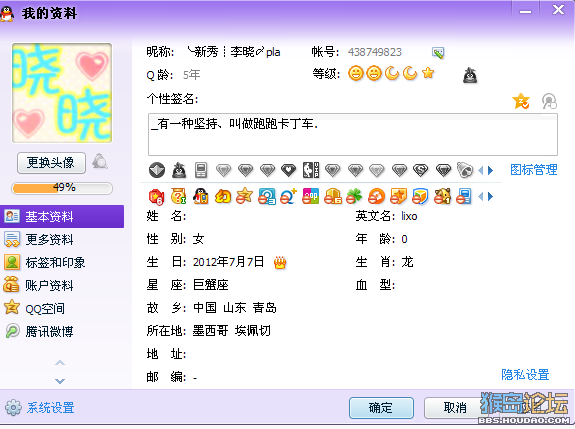
Task: Click the question mark medal icon
Action: [x=179, y=197]
